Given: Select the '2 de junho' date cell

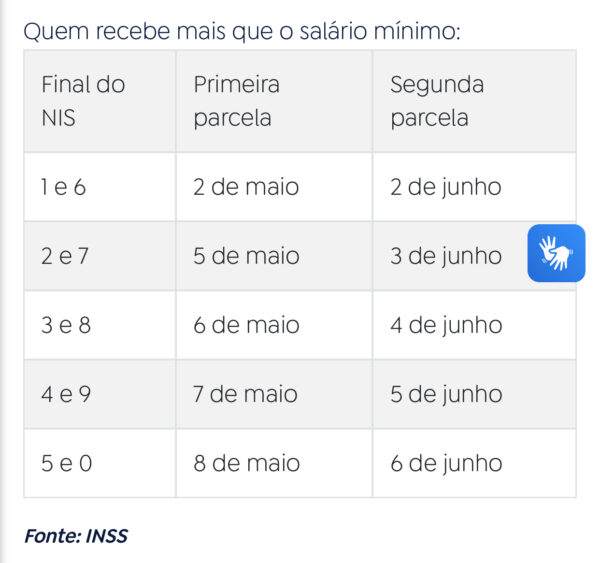Looking at the screenshot, I should [445, 187].
